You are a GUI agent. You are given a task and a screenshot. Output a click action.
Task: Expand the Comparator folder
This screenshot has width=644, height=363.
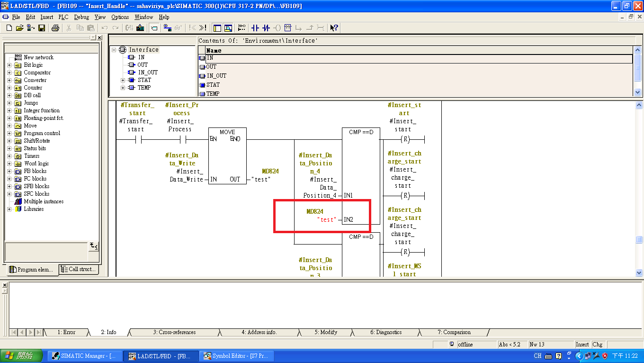pyautogui.click(x=9, y=73)
